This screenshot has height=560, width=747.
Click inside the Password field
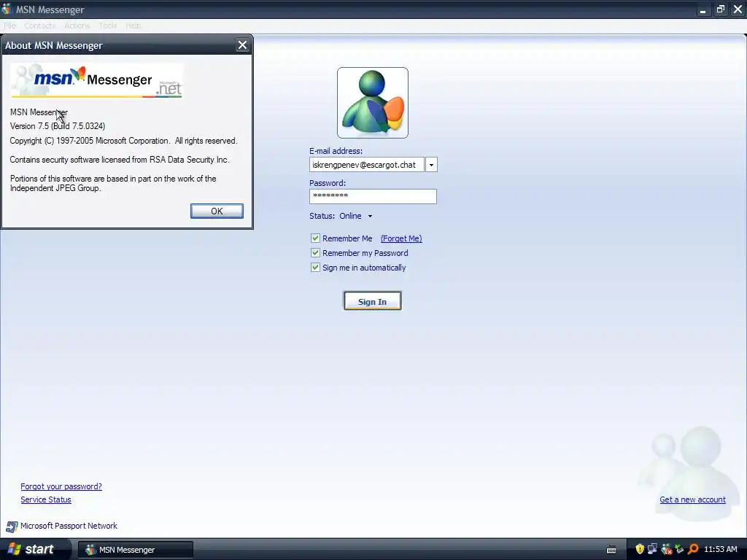pyautogui.click(x=373, y=196)
